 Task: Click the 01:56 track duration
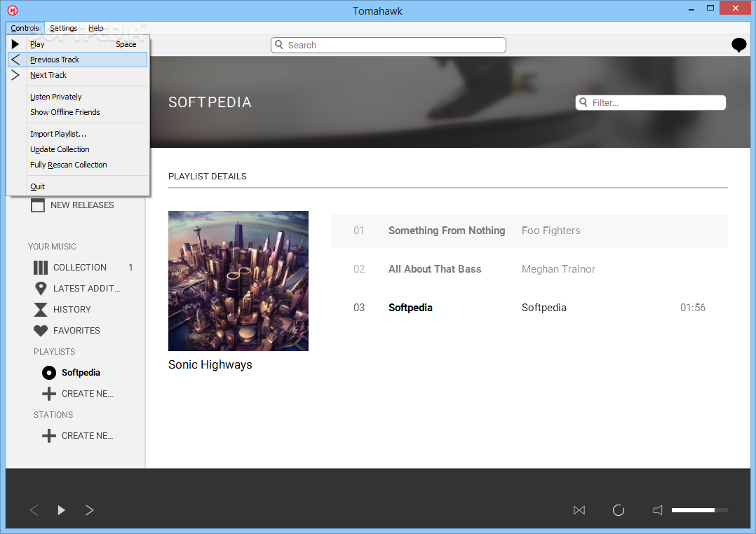692,308
